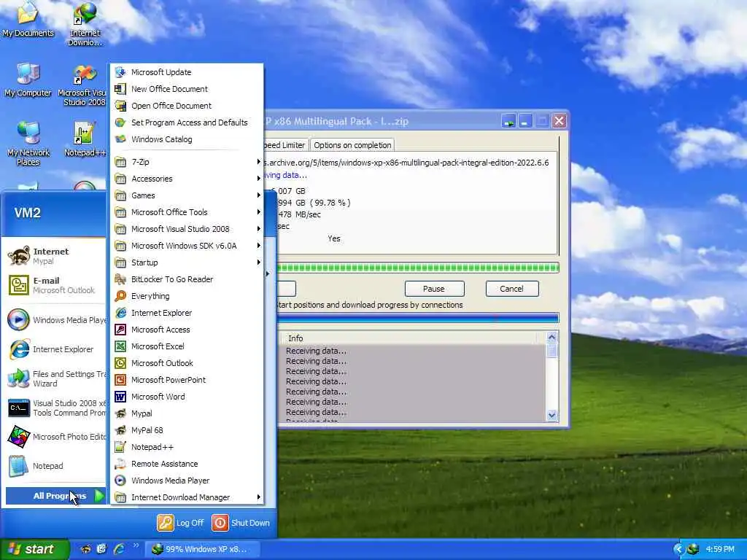This screenshot has width=747, height=560.
Task: Start the Everything search program
Action: tap(187, 296)
